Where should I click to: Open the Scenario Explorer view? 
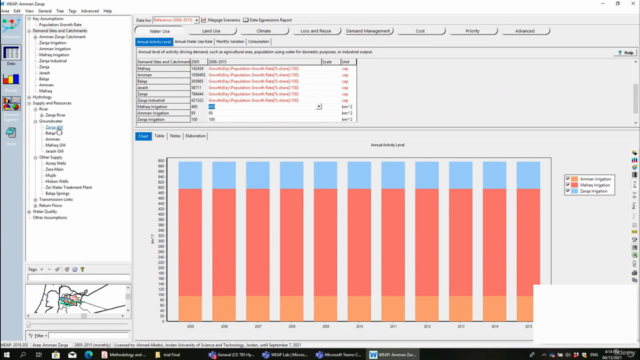click(x=11, y=109)
